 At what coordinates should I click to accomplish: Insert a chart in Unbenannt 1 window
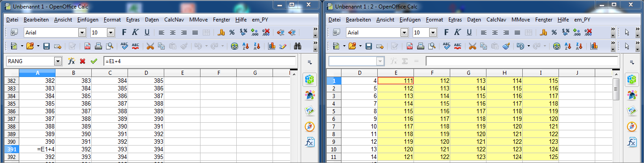coord(272,46)
